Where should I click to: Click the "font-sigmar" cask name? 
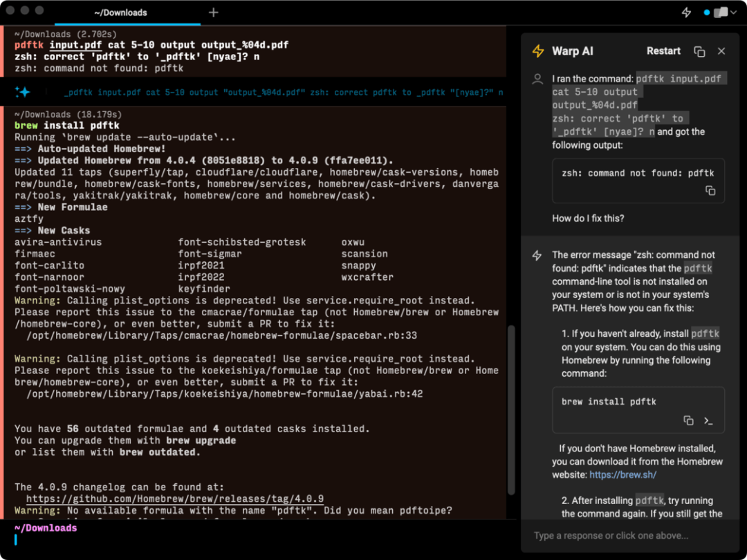click(210, 254)
